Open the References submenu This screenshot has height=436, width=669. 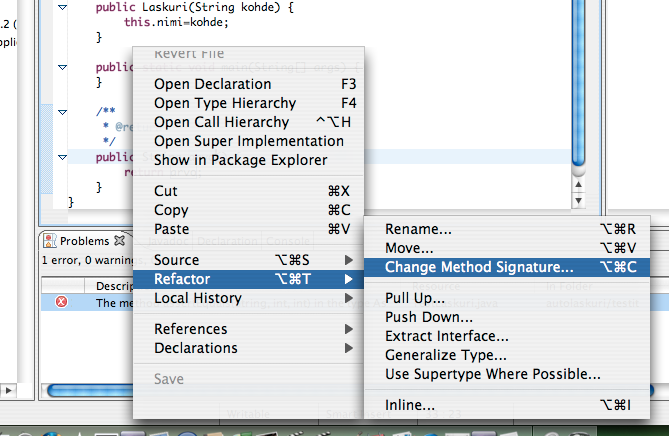click(x=249, y=329)
